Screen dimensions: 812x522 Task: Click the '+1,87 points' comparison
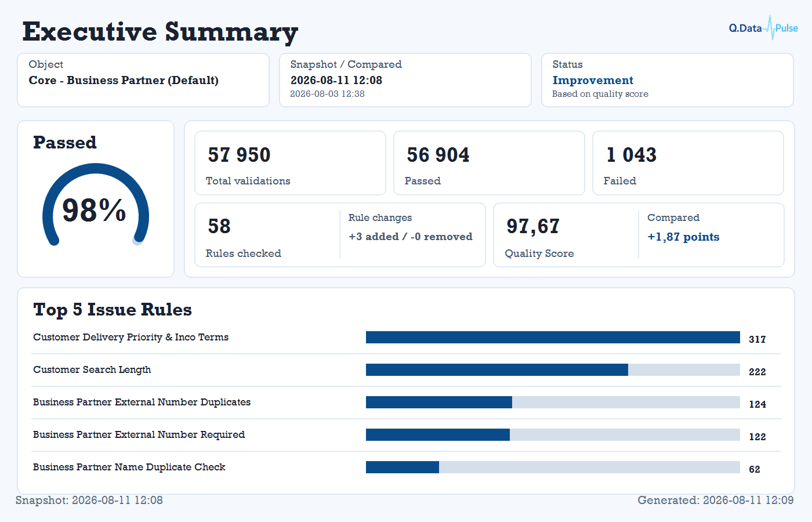pos(683,237)
